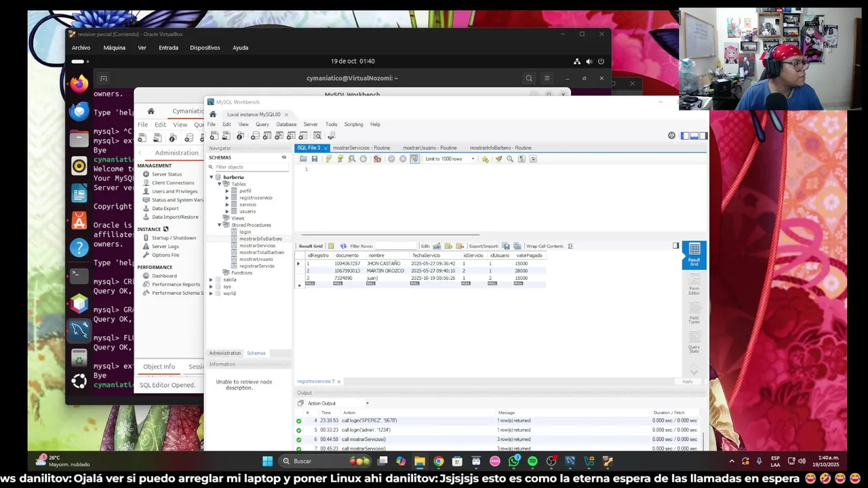
Task: Click the Save script floppy disk icon
Action: click(315, 159)
